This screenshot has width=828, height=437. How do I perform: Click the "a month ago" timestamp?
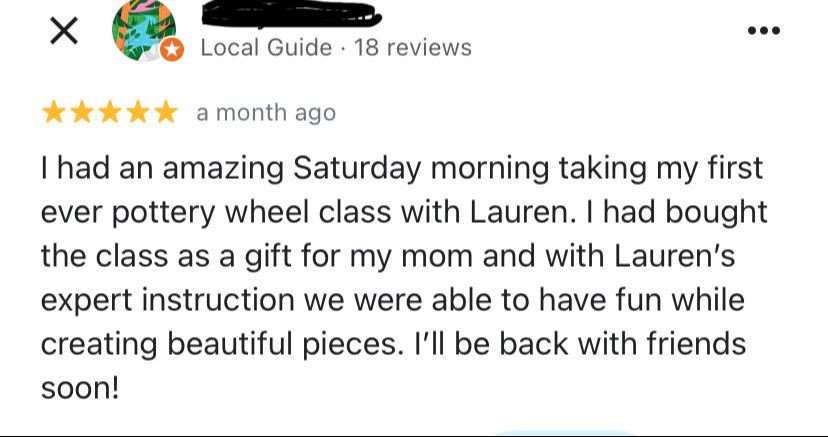tap(266, 113)
